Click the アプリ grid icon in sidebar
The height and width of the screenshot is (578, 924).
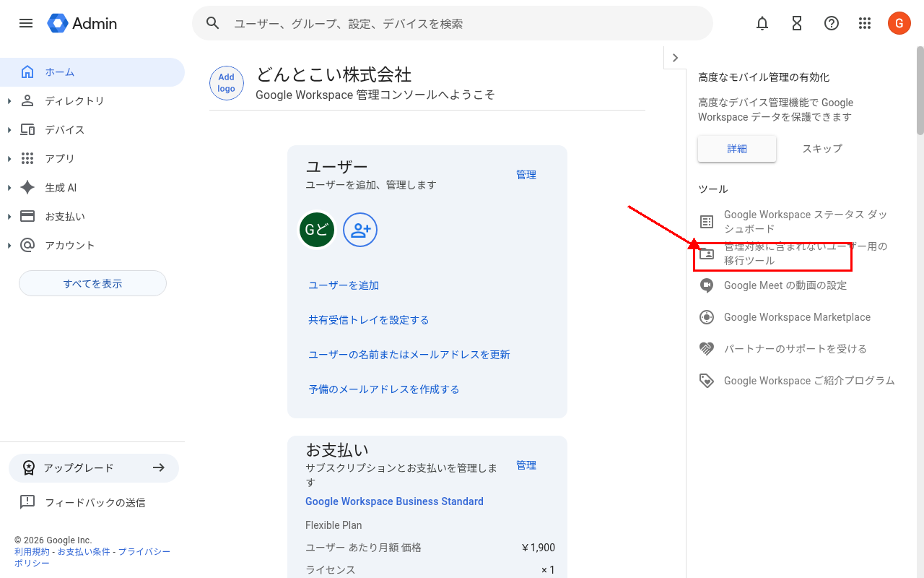tap(27, 158)
